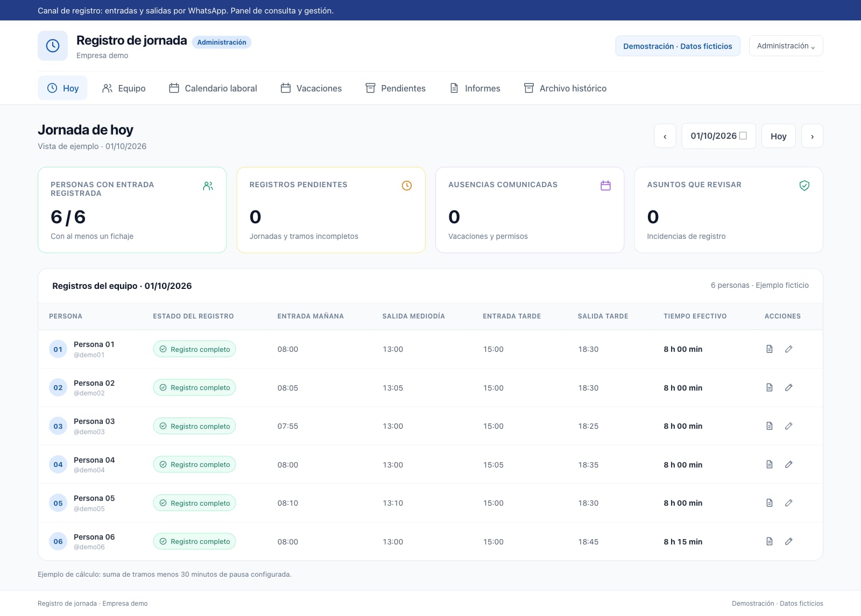Open the Vacaciones tab
The image size is (861, 616).
[x=311, y=88]
